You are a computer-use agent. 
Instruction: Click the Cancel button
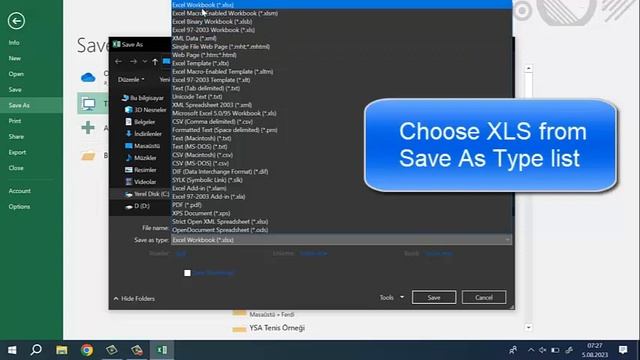pyautogui.click(x=484, y=298)
